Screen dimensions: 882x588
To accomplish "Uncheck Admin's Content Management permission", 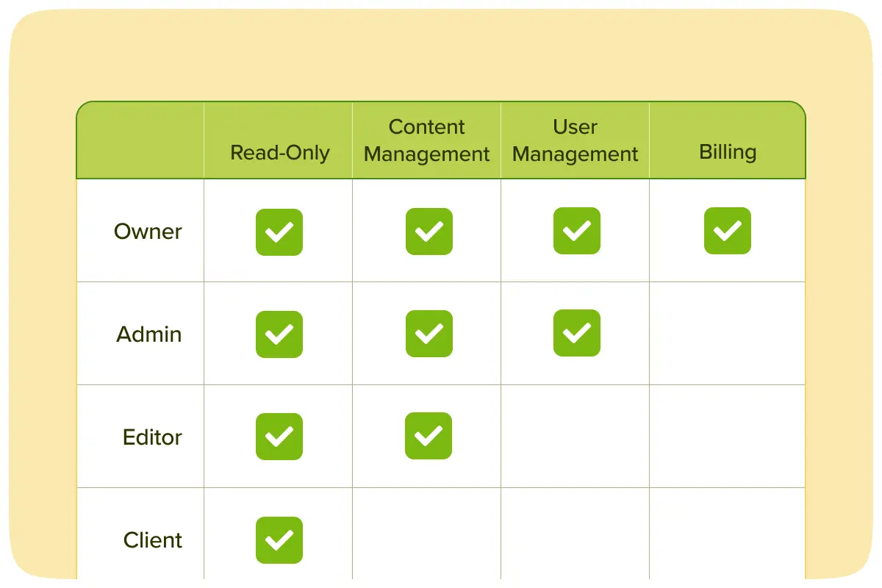I will click(429, 334).
